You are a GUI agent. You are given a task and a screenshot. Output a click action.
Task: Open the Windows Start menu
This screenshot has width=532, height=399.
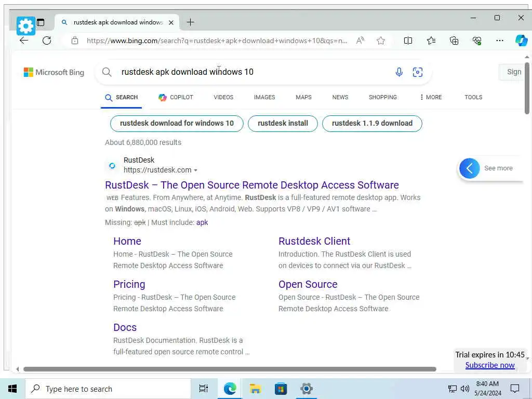[x=12, y=389]
